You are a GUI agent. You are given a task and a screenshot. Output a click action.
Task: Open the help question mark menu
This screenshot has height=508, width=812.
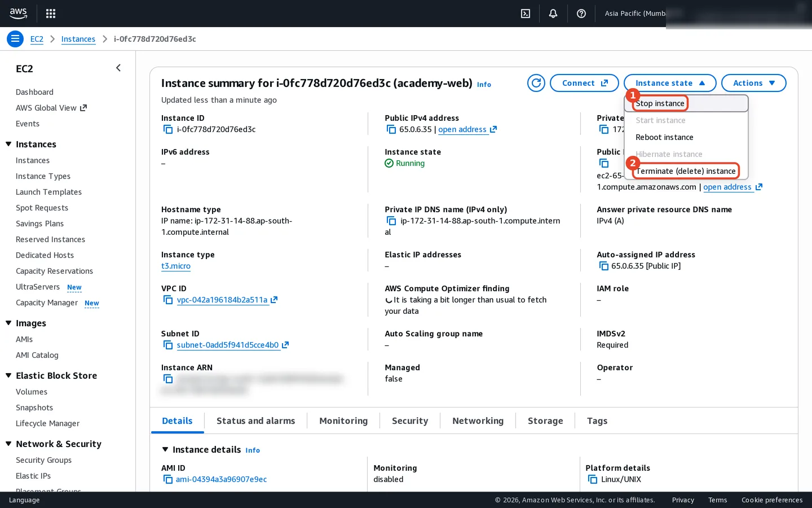581,14
